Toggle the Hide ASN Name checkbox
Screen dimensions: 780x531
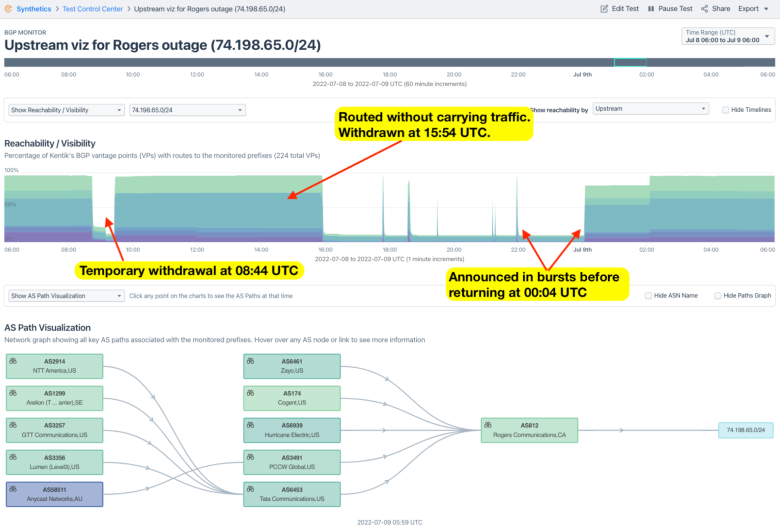[648, 296]
